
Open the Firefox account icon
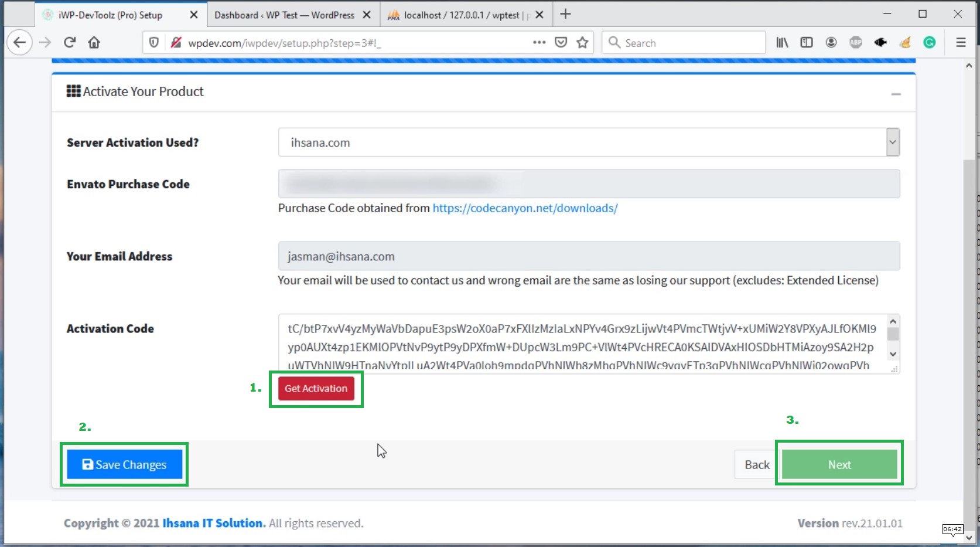(x=831, y=42)
